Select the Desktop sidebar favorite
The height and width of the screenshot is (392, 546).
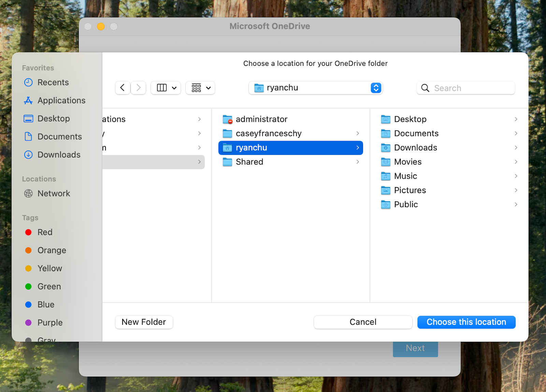point(47,119)
